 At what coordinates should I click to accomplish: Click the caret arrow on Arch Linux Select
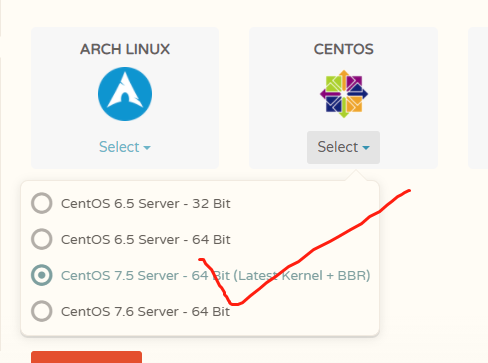pyautogui.click(x=147, y=147)
